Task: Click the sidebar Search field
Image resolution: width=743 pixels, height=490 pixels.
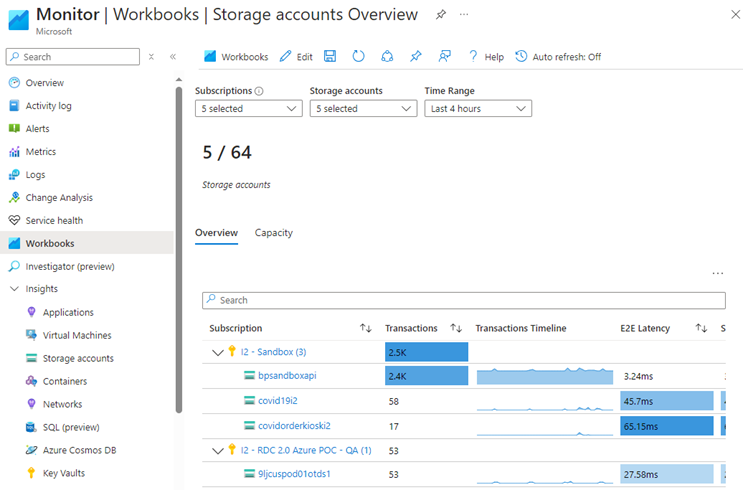Action: pyautogui.click(x=73, y=57)
